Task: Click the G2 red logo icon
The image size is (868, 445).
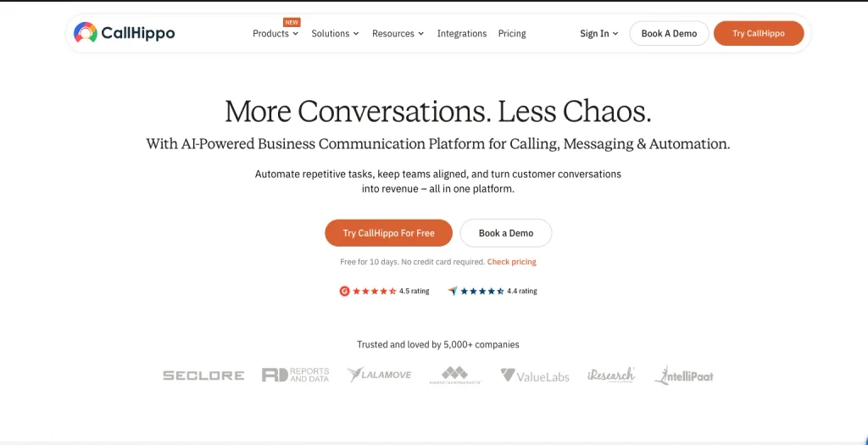Action: coord(344,291)
